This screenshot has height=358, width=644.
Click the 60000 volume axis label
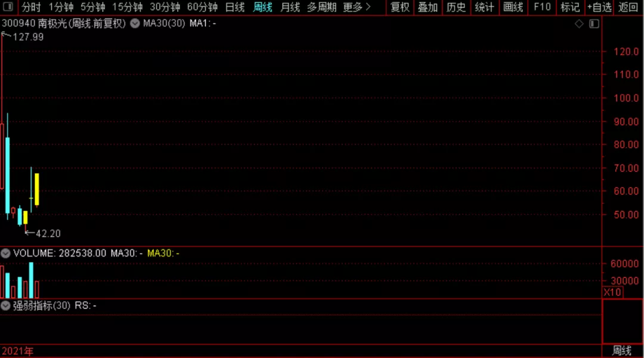624,264
